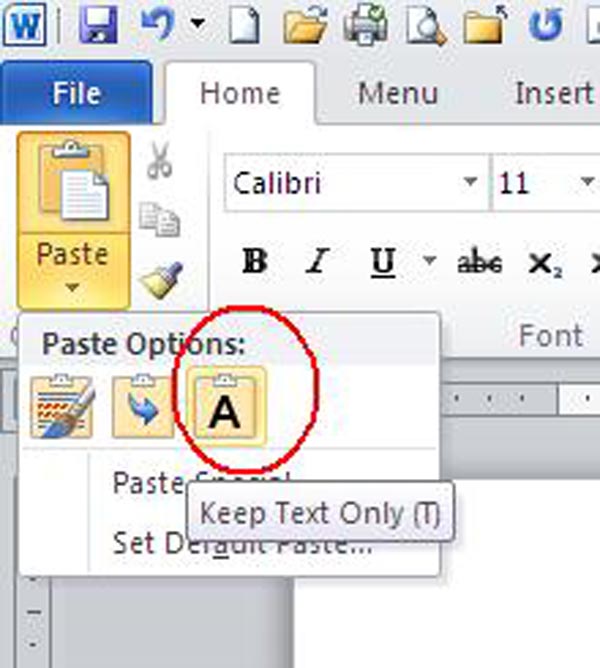
Task: Choose Keep Source Formatting paste option
Action: tap(62, 407)
